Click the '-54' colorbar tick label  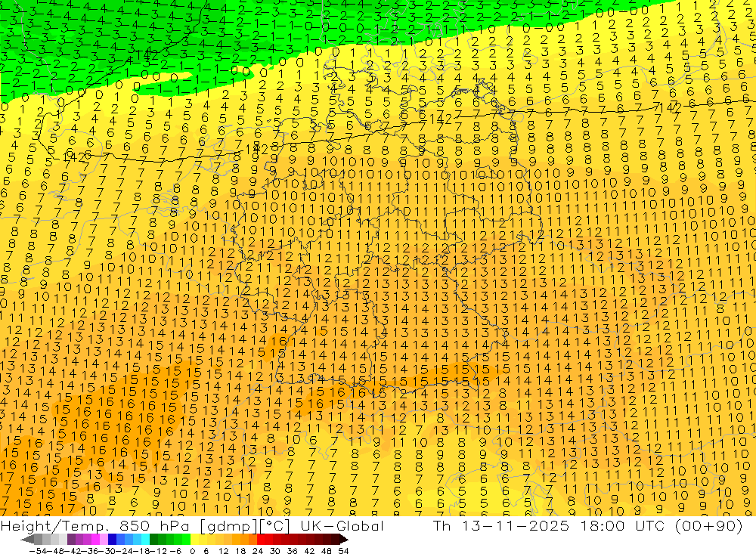38,551
